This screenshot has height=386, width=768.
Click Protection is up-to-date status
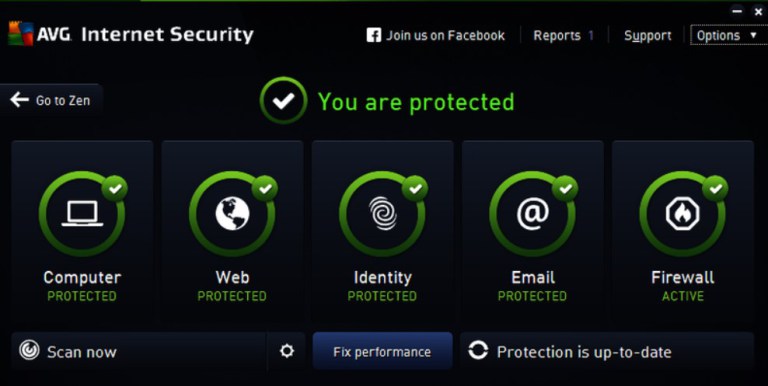point(584,352)
